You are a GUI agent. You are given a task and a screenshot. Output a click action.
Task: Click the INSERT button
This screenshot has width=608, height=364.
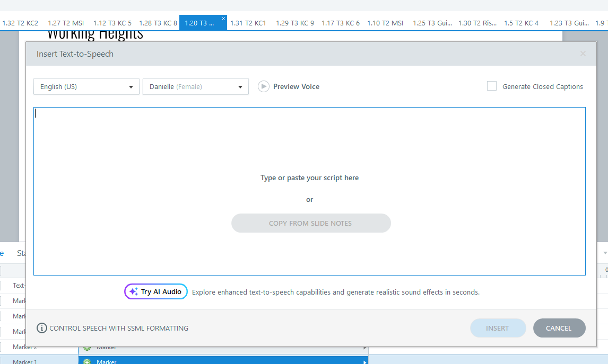(498, 328)
